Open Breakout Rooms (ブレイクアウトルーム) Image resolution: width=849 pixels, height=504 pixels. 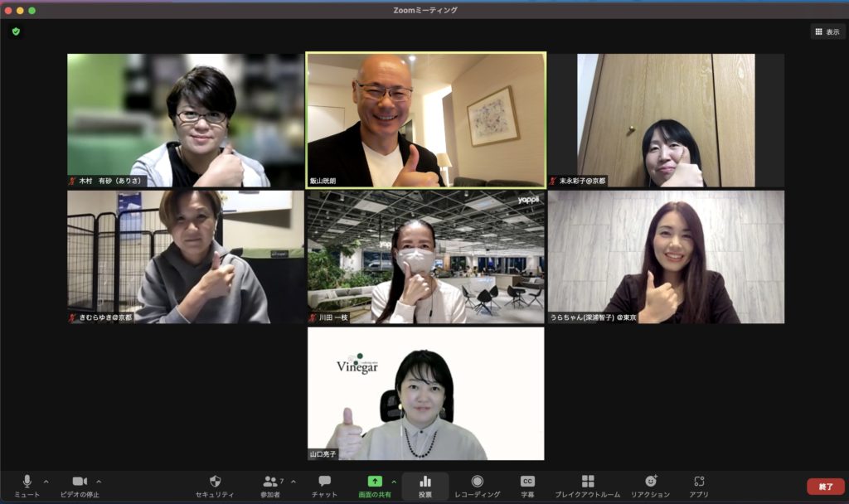coord(587,485)
